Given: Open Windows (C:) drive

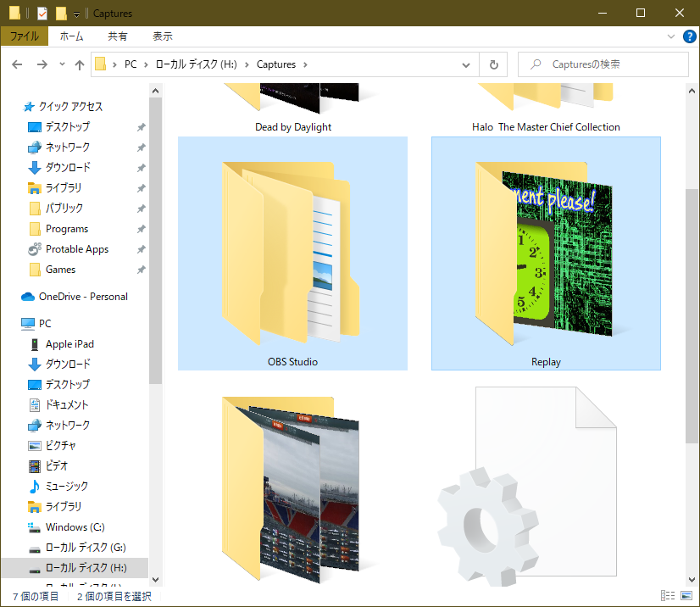Looking at the screenshot, I should click(x=75, y=527).
